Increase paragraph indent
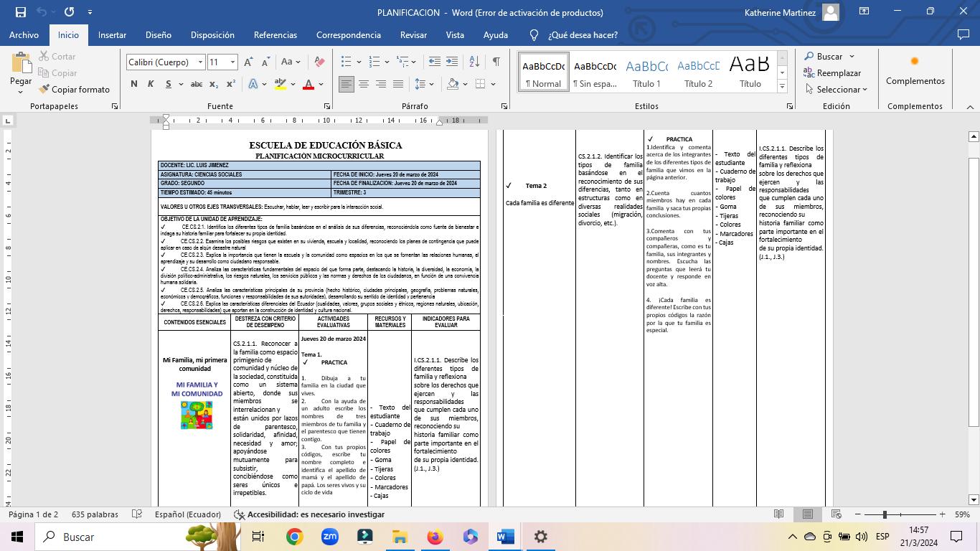This screenshot has width=980, height=551. click(452, 62)
